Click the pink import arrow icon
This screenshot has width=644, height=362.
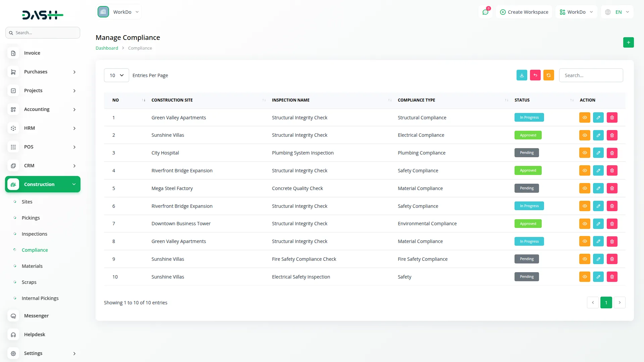pyautogui.click(x=535, y=75)
